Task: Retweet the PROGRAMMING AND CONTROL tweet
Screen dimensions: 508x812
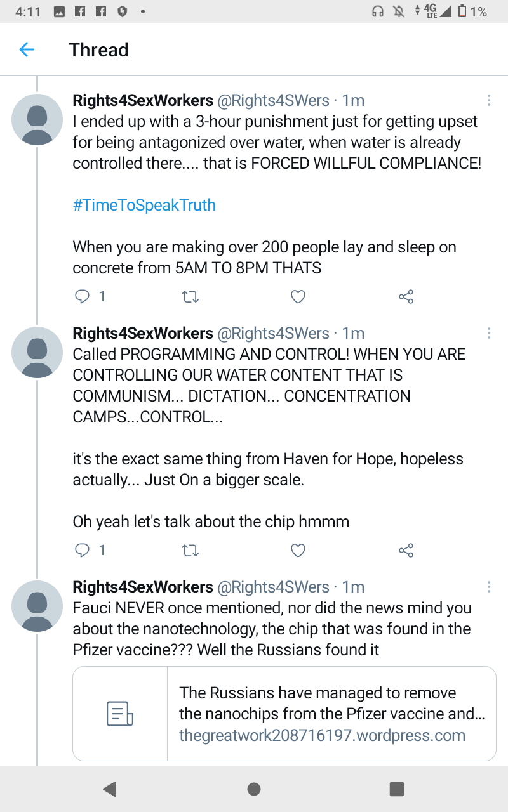Action: [x=190, y=550]
